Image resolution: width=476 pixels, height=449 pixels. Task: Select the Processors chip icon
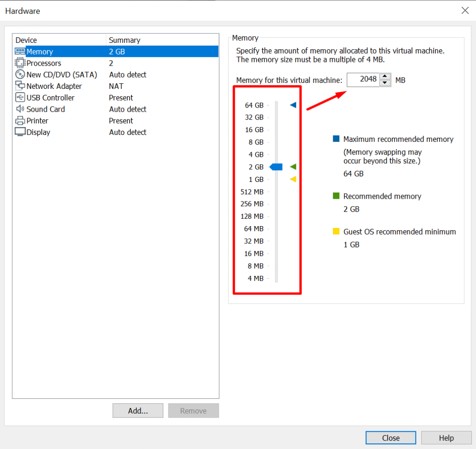tap(20, 63)
